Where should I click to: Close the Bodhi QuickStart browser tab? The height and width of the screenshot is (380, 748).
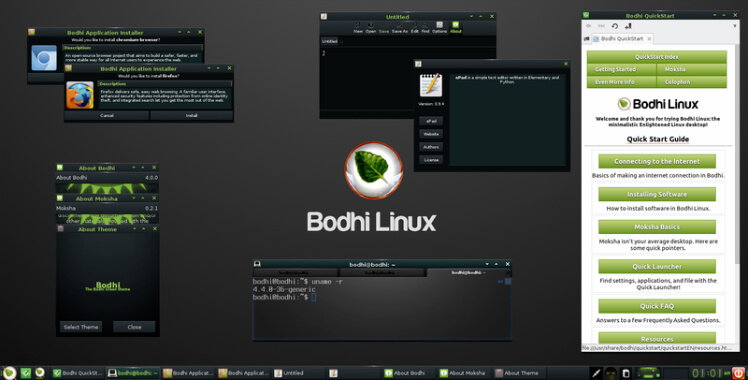tap(649, 39)
